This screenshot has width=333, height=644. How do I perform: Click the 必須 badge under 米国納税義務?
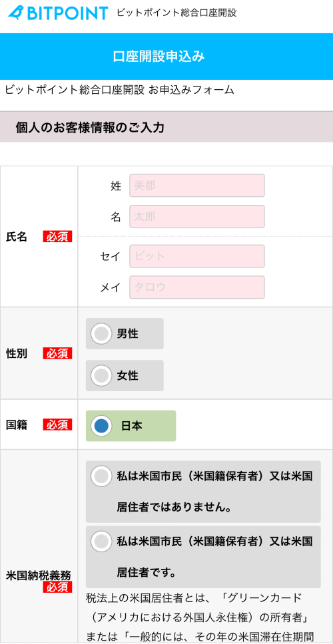pos(57,587)
